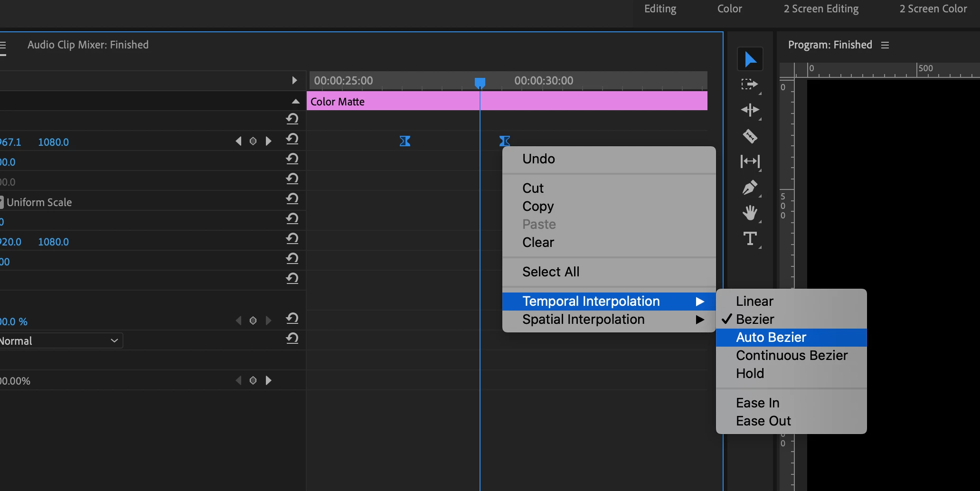Screen dimensions: 980x491
Task: Choose Undo from context menu
Action: pyautogui.click(x=609, y=159)
